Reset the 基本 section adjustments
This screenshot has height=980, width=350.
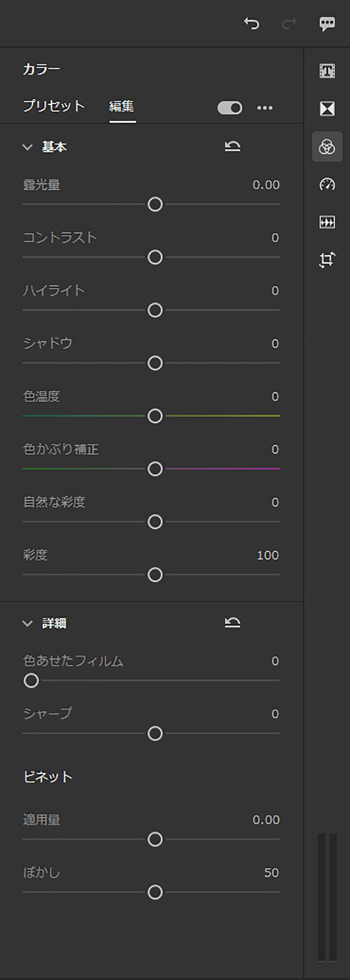(x=233, y=146)
